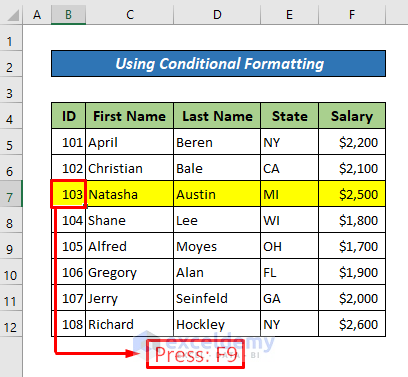
Task: Select the 'First Name' header cell
Action: (130, 116)
